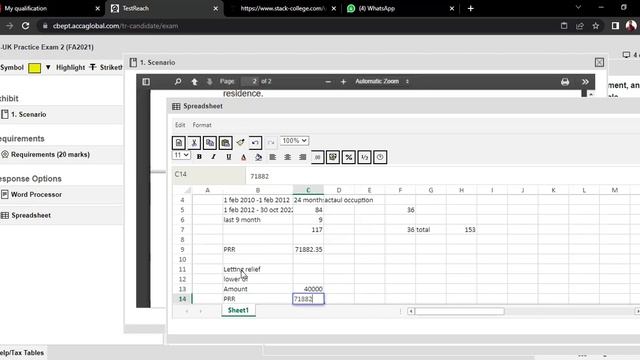
Task: Toggle italic formatting
Action: (x=213, y=157)
